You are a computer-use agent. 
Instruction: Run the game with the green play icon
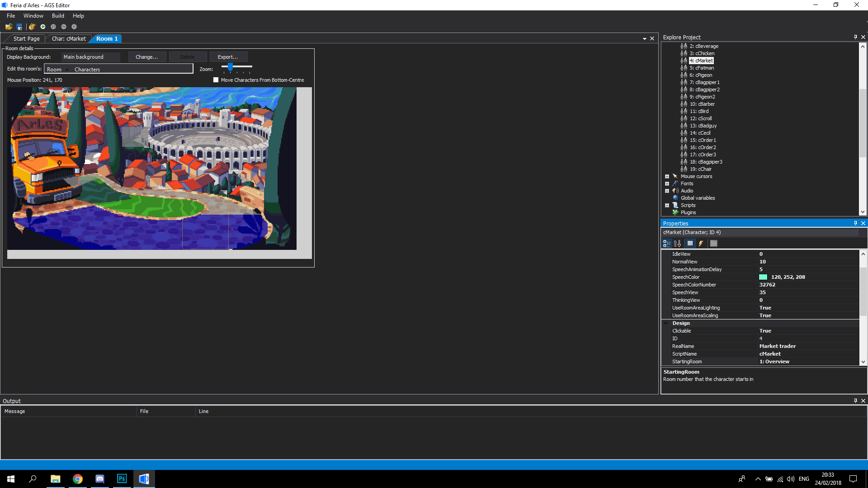tap(43, 27)
